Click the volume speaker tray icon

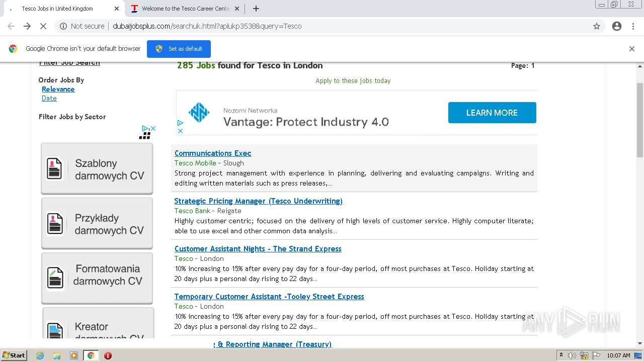coord(572,355)
